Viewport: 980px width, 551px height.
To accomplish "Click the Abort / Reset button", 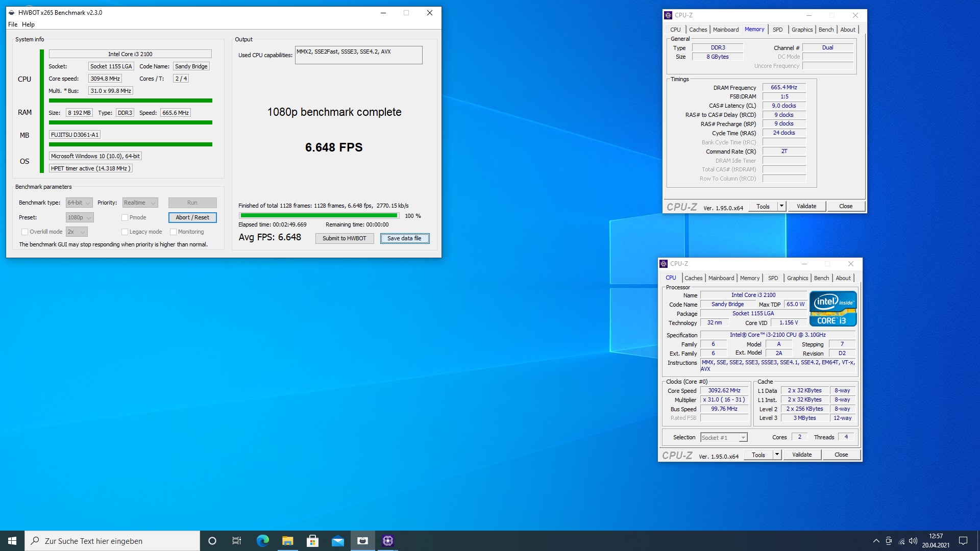I will pyautogui.click(x=192, y=217).
